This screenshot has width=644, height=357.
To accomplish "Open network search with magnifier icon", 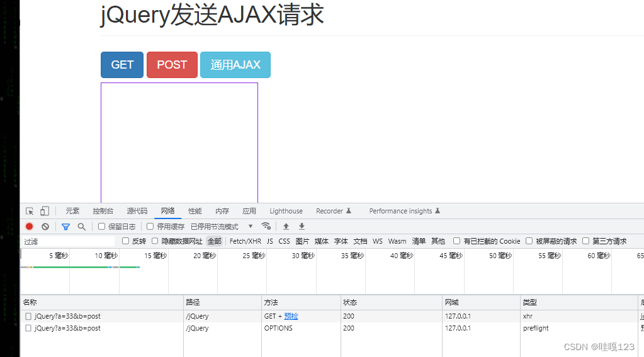I will click(82, 227).
